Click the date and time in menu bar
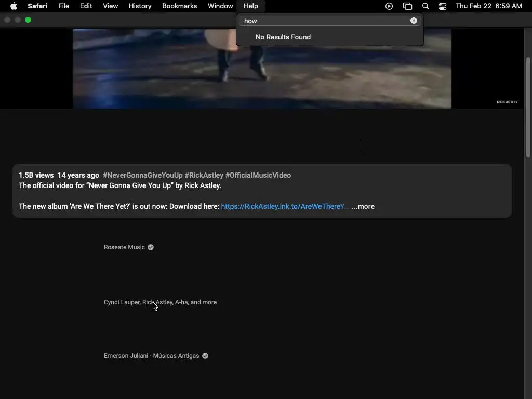The height and width of the screenshot is (399, 532). pos(488,6)
